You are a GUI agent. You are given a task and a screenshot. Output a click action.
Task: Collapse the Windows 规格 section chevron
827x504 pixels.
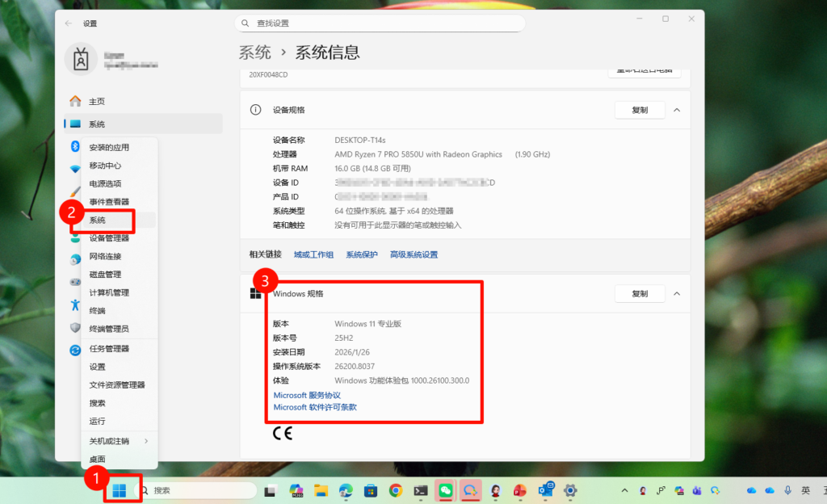pyautogui.click(x=677, y=293)
